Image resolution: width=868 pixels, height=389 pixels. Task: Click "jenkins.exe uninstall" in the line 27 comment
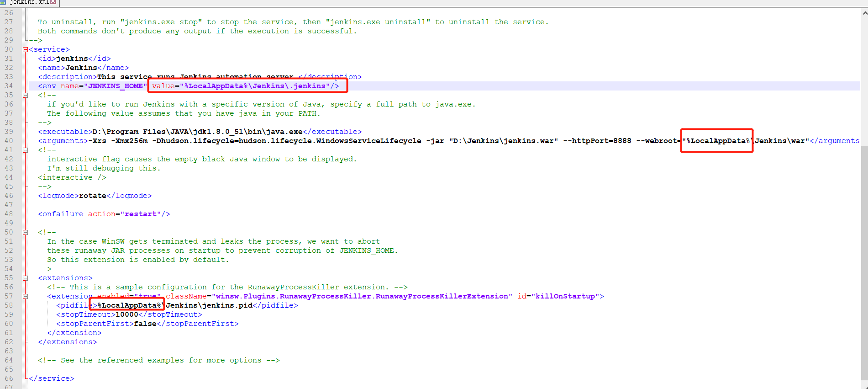(378, 22)
